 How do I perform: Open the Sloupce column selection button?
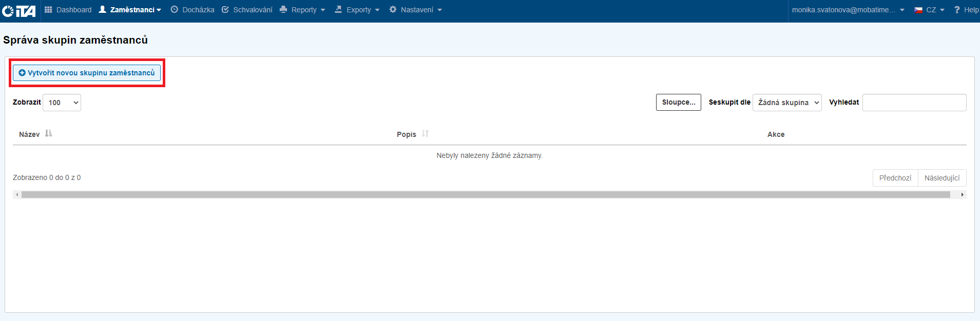pyautogui.click(x=678, y=102)
